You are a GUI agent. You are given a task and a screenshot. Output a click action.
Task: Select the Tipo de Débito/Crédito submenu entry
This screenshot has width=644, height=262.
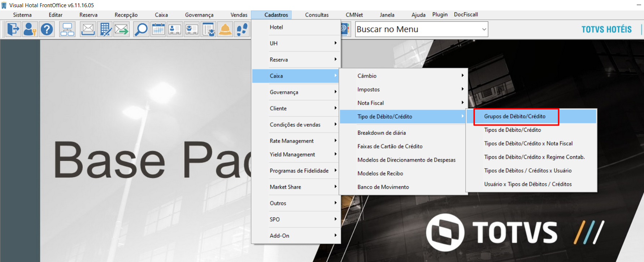[x=403, y=117]
